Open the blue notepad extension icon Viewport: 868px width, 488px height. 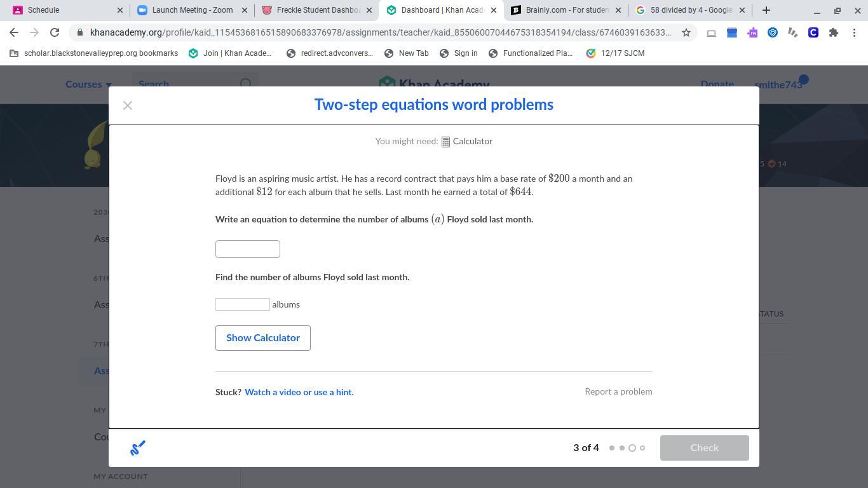[x=732, y=32]
